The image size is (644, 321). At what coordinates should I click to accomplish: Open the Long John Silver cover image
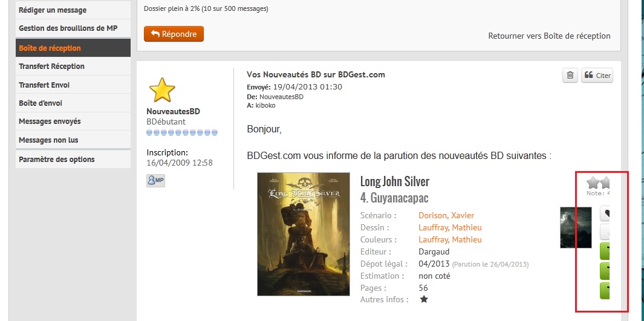tap(304, 234)
